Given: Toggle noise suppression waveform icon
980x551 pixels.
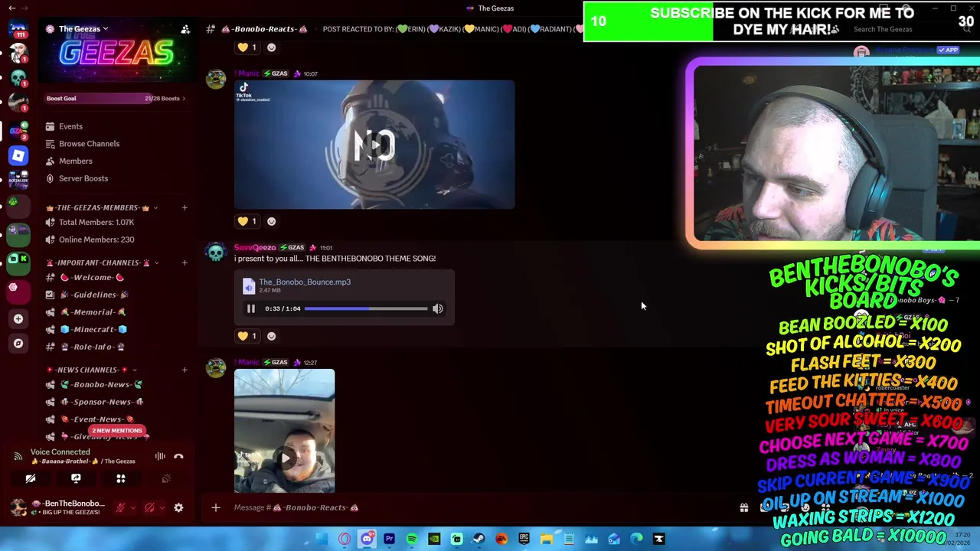Looking at the screenshot, I should [x=160, y=456].
